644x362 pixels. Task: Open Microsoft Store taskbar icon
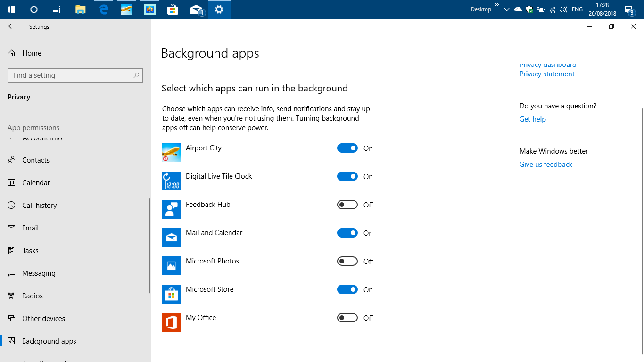[173, 9]
